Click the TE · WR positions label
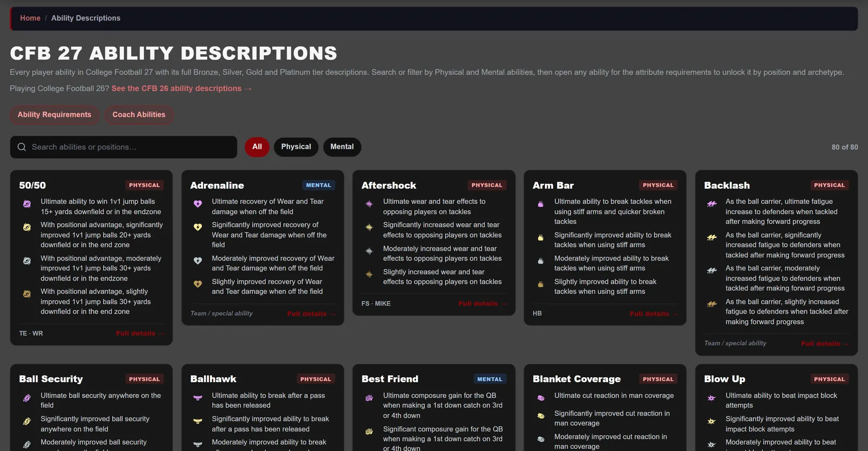 coord(31,333)
